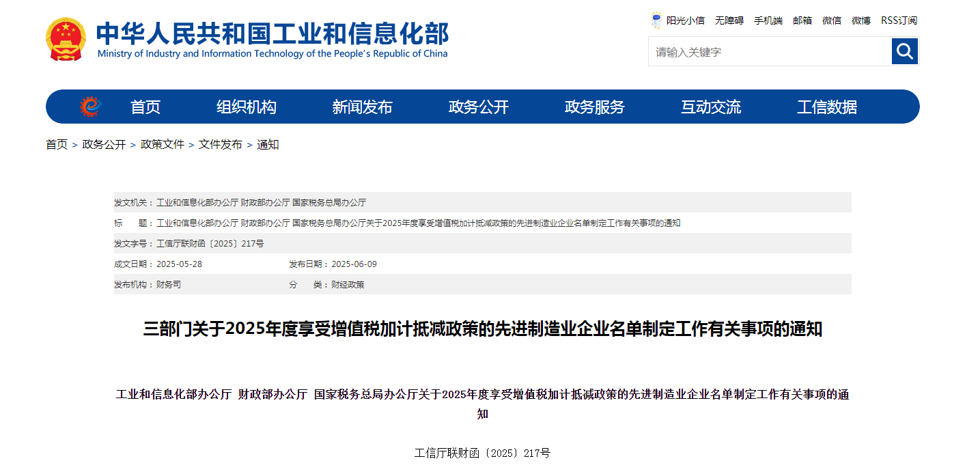Screen dimensions: 980x474
Task: Open the 首页 navigation tab
Action: 145,107
